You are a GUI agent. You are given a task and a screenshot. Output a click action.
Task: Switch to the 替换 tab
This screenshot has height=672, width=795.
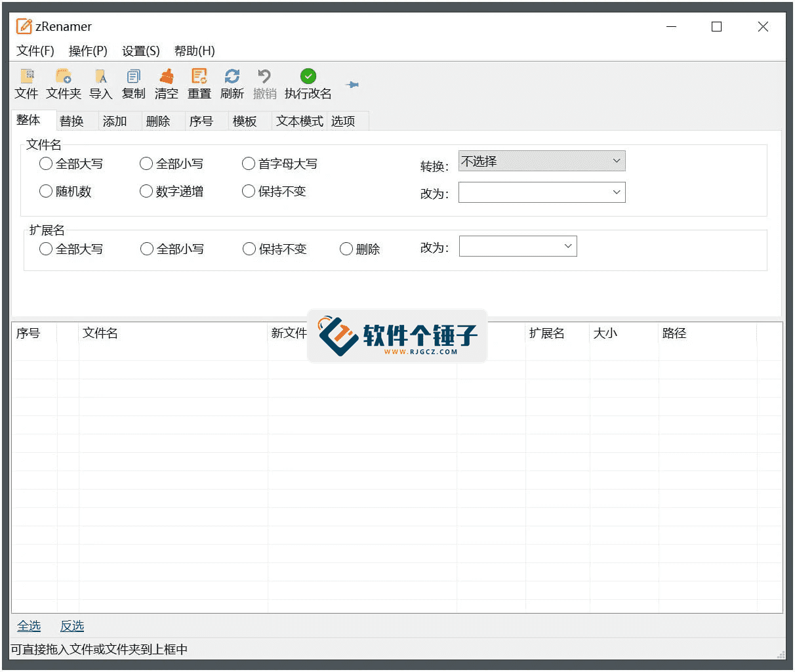pyautogui.click(x=72, y=121)
